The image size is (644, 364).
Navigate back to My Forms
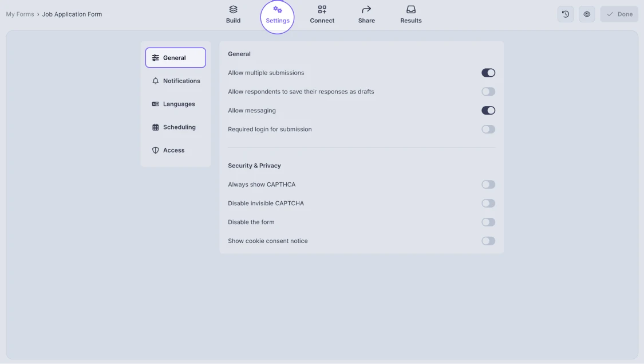19,14
